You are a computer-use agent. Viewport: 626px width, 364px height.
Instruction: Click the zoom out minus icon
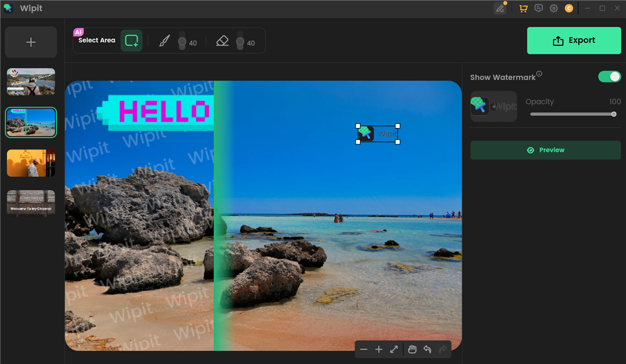click(x=364, y=350)
